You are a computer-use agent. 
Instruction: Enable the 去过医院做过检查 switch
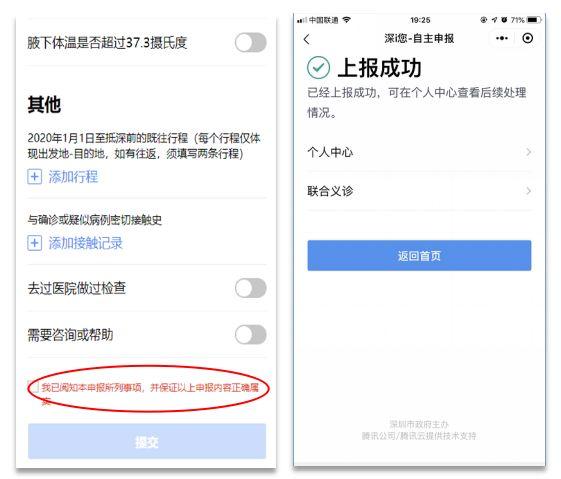click(x=250, y=288)
